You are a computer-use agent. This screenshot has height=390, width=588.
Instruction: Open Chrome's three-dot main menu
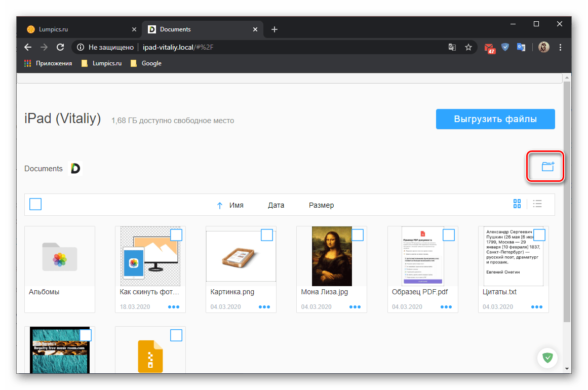coord(560,47)
